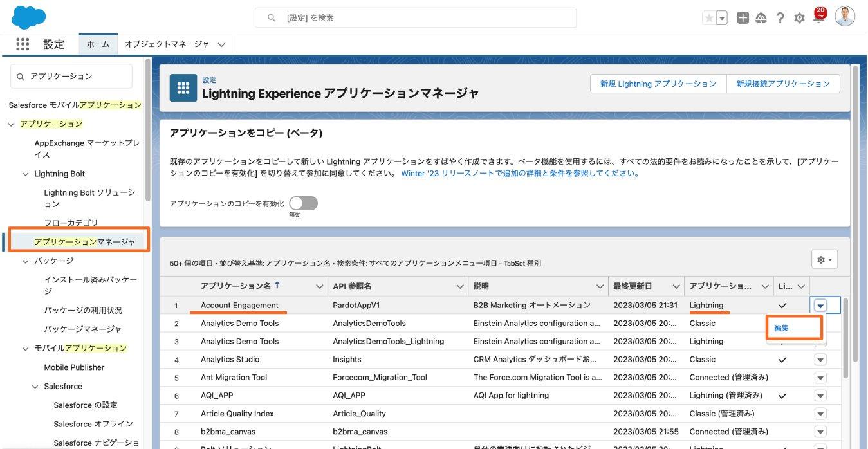Open AppExchange マーケットプレイス in the sidebar
The image size is (868, 449).
coord(87,149)
